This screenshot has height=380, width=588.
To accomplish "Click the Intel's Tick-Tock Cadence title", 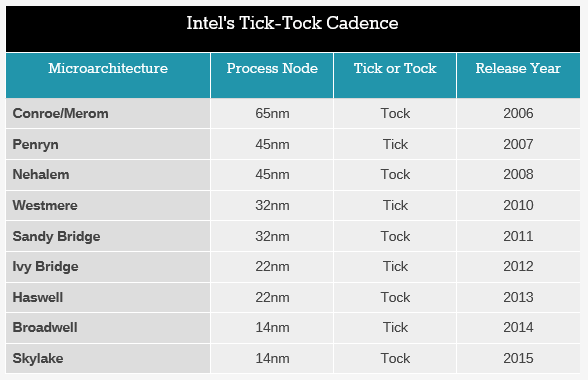I will coord(292,23).
